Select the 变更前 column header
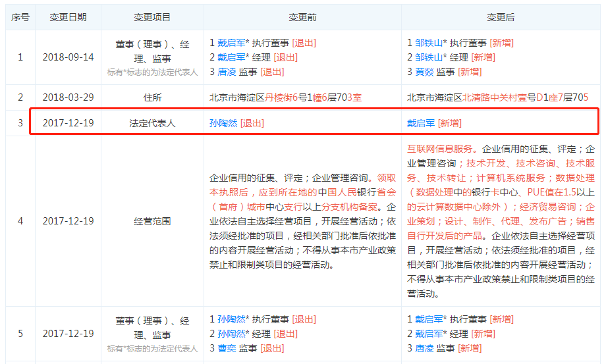606x364 pixels. tap(302, 17)
